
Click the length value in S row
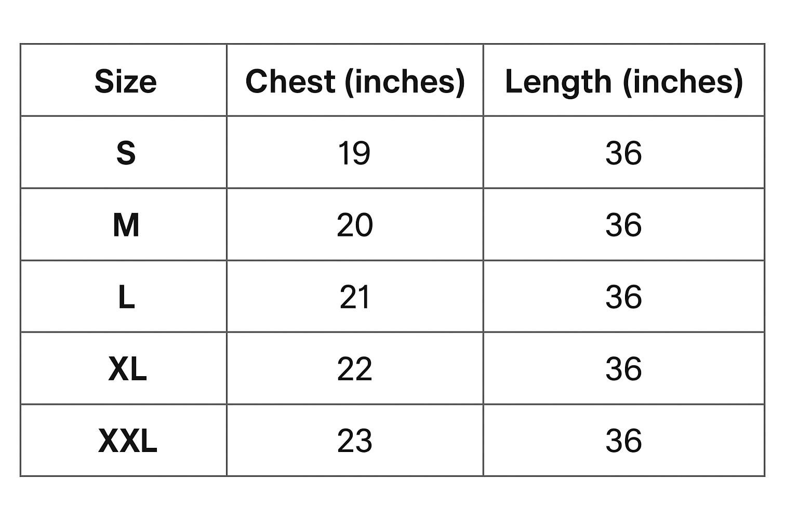tap(623, 153)
